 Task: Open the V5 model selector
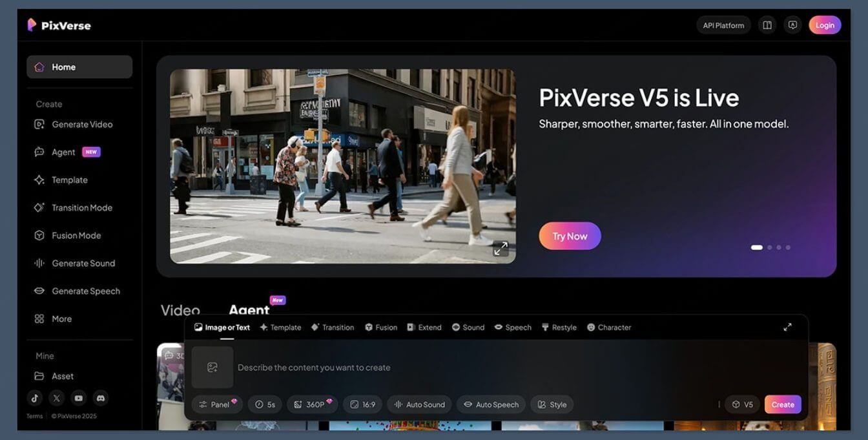click(x=742, y=404)
